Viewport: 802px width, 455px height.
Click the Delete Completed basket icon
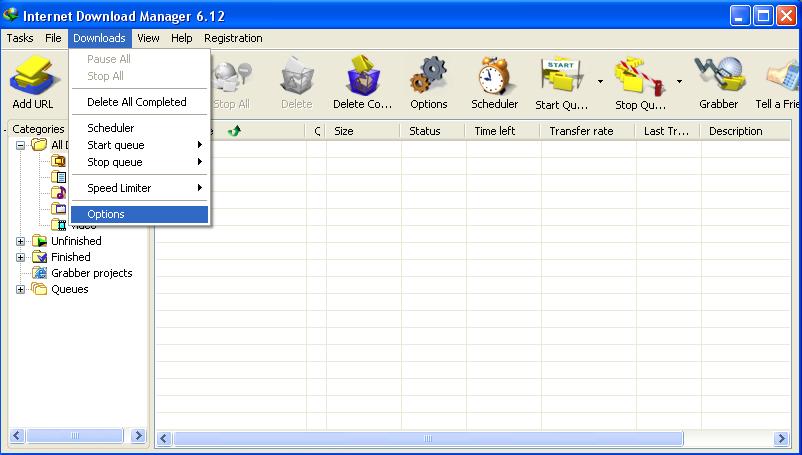(363, 75)
